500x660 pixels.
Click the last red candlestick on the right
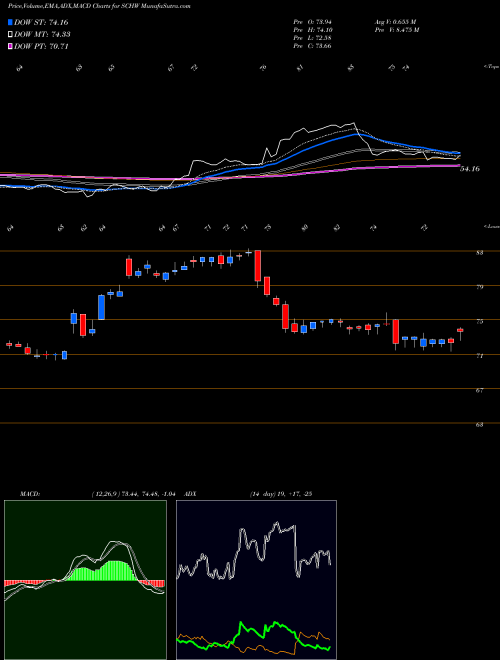(x=460, y=330)
